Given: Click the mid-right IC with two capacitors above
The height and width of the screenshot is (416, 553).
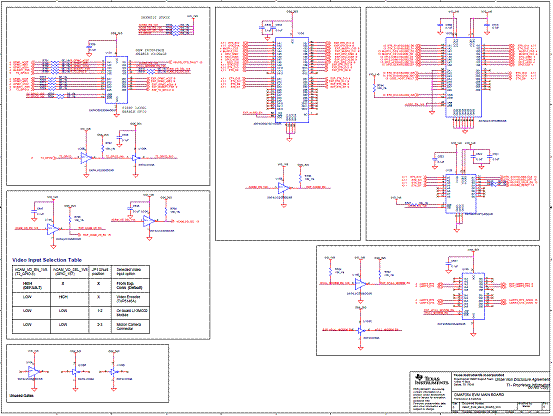Looking at the screenshot, I should tap(461, 194).
